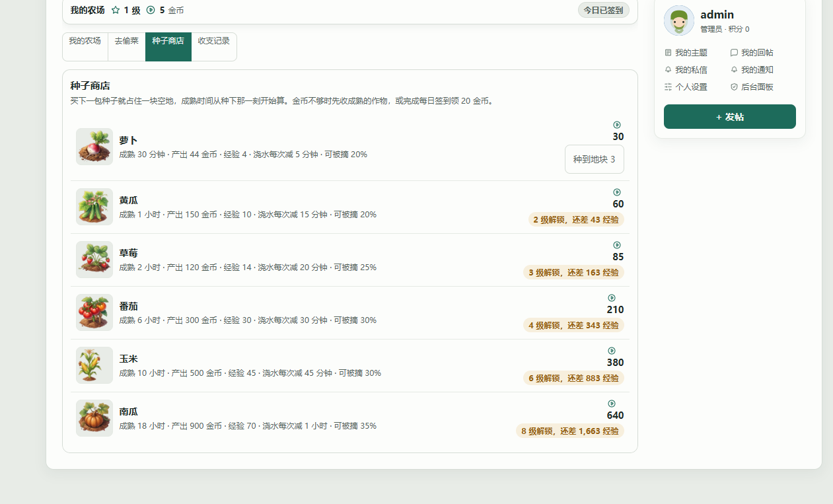Click the coin icon above price 60
The height and width of the screenshot is (504, 833).
point(617,192)
